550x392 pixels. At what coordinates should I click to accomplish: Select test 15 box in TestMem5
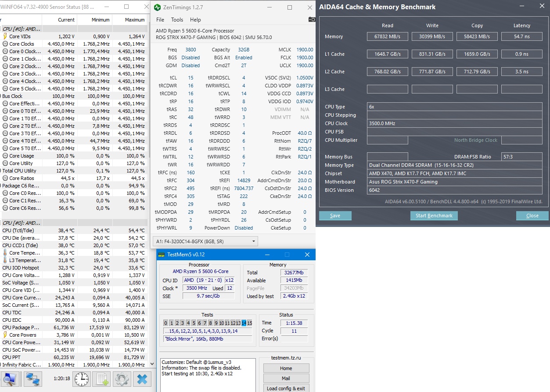pos(249,323)
